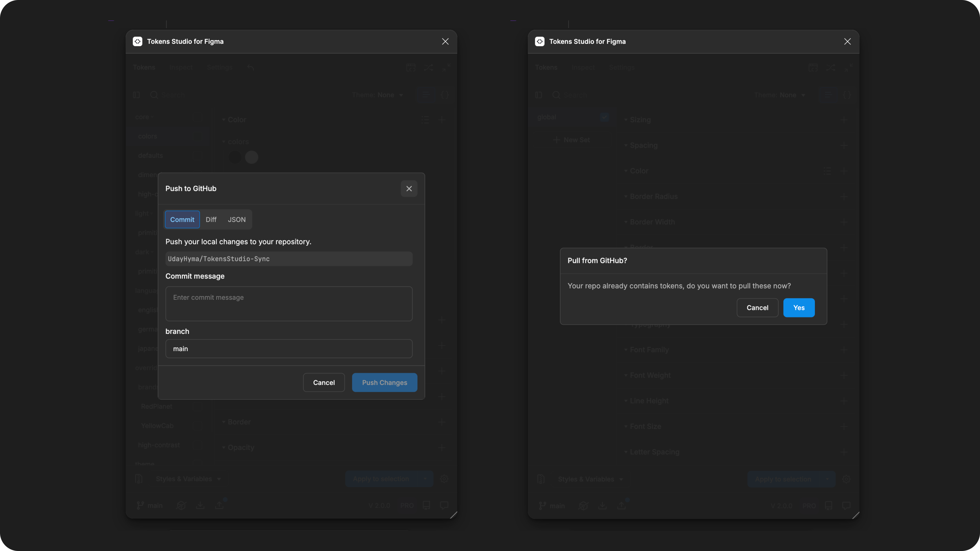Open Apply to selection arrow menu, left window
Screen dimensions: 980x551
coord(425,479)
